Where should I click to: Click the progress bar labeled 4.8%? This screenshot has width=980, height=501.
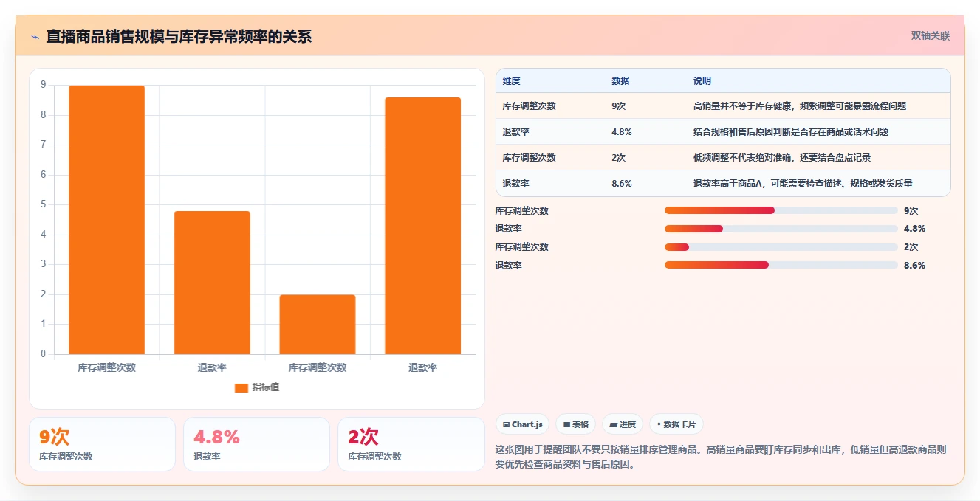coord(781,229)
